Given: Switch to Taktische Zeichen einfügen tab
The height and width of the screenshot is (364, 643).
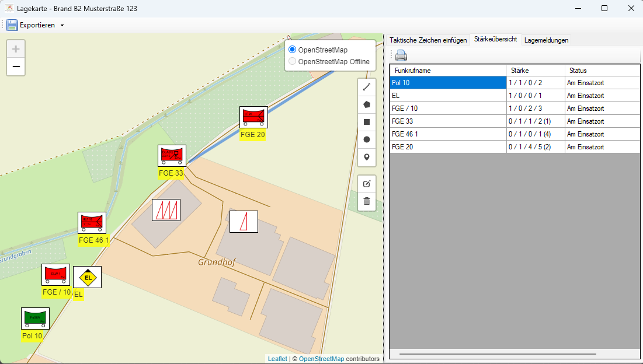Looking at the screenshot, I should click(x=428, y=40).
